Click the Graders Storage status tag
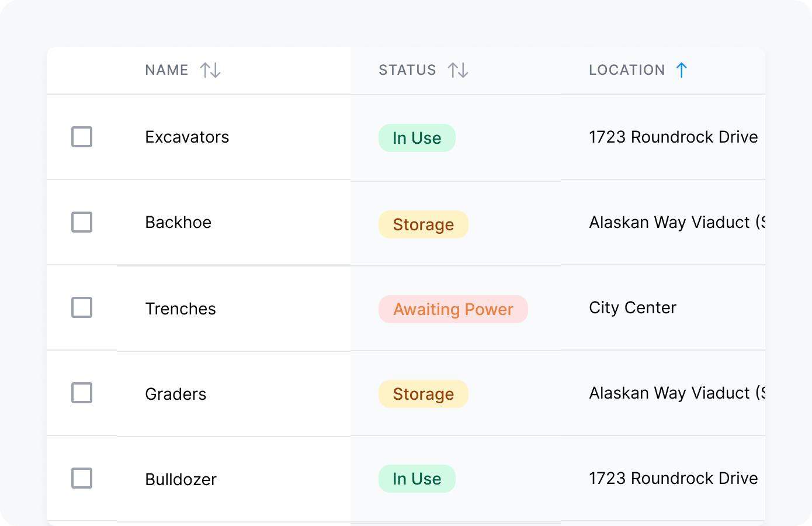 point(423,394)
